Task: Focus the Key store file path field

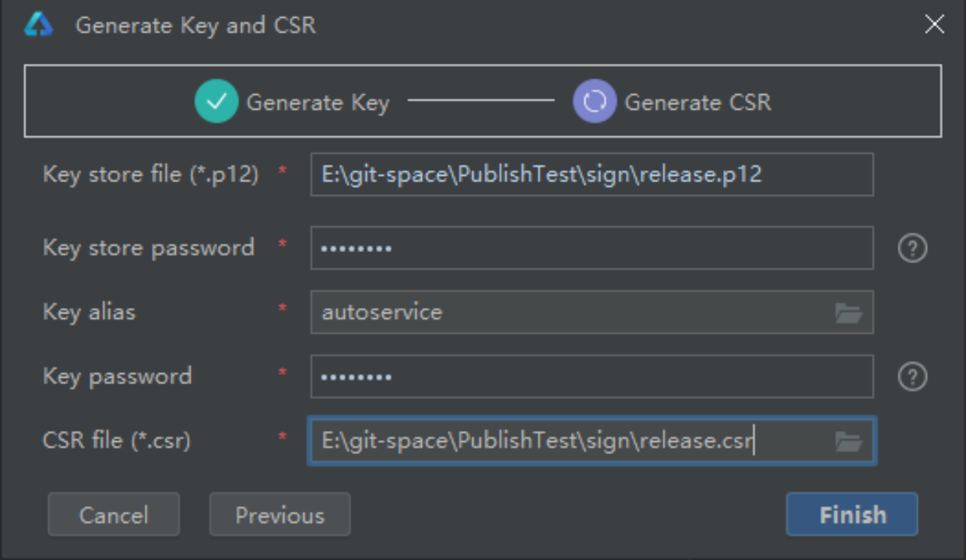Action: (x=592, y=174)
